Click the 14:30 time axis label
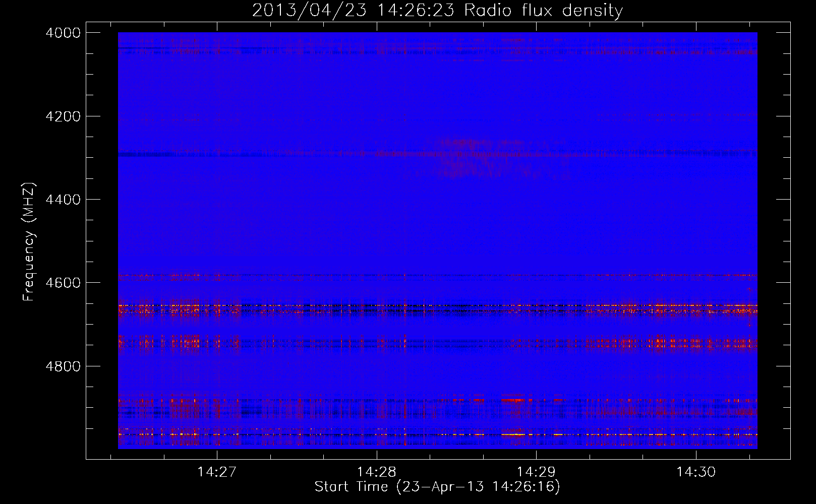 [x=696, y=472]
